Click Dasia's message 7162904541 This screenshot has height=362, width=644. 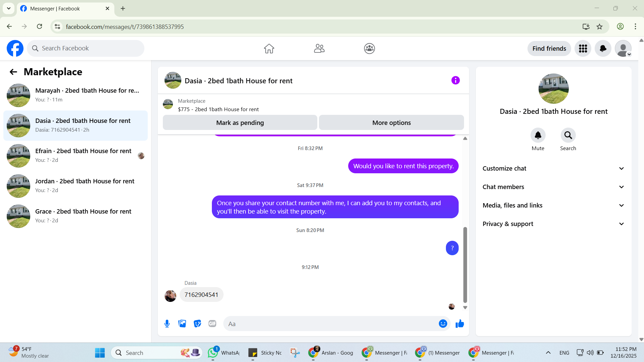click(x=201, y=295)
